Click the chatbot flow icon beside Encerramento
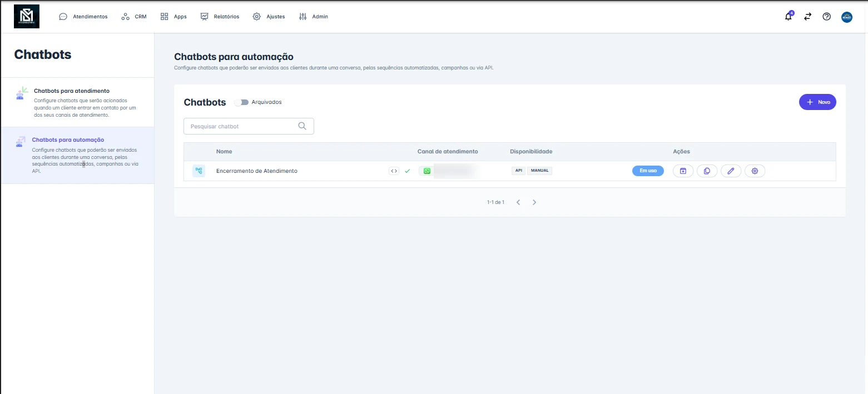 click(199, 171)
